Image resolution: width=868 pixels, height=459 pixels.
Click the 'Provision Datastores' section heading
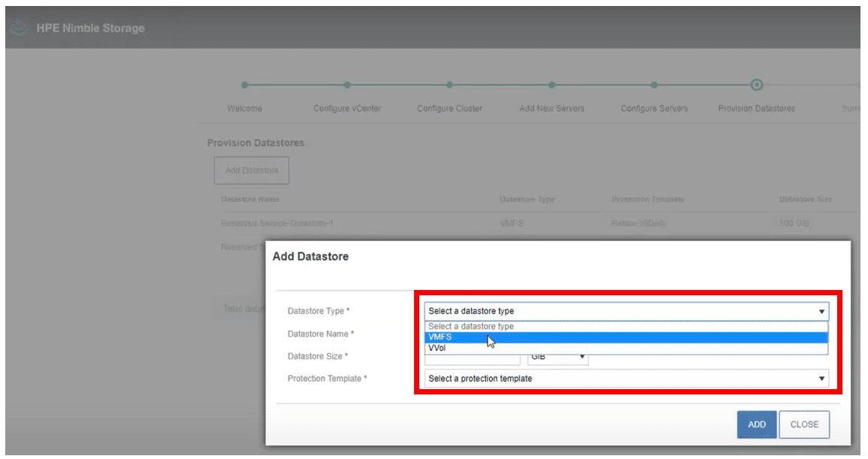(256, 143)
